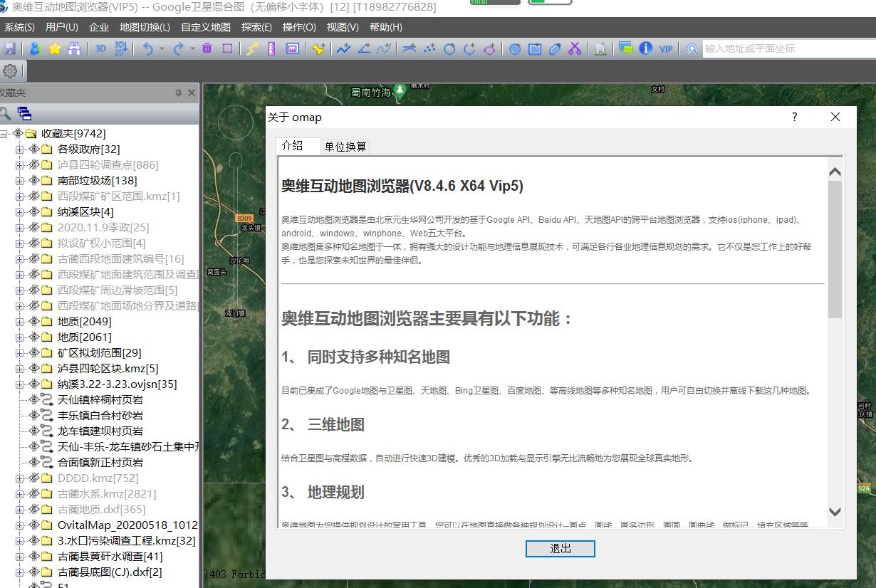The width and height of the screenshot is (876, 588).
Task: Click the About dialog scrollbar down arrow
Action: pyautogui.click(x=835, y=512)
